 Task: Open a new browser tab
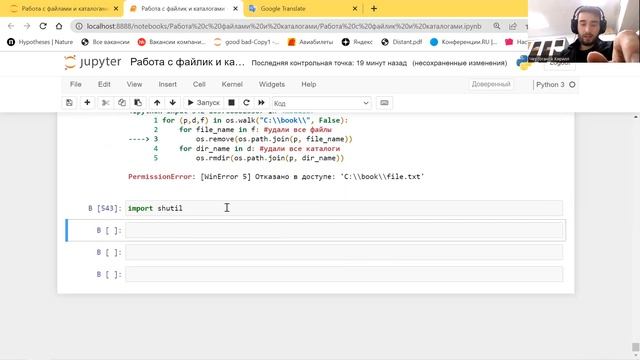pyautogui.click(x=374, y=9)
